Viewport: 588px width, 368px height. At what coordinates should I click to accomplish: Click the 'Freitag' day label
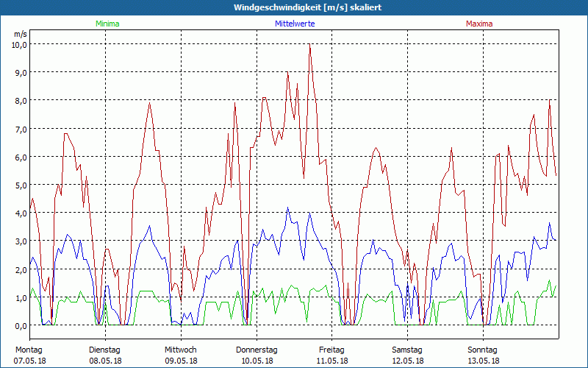pyautogui.click(x=331, y=350)
